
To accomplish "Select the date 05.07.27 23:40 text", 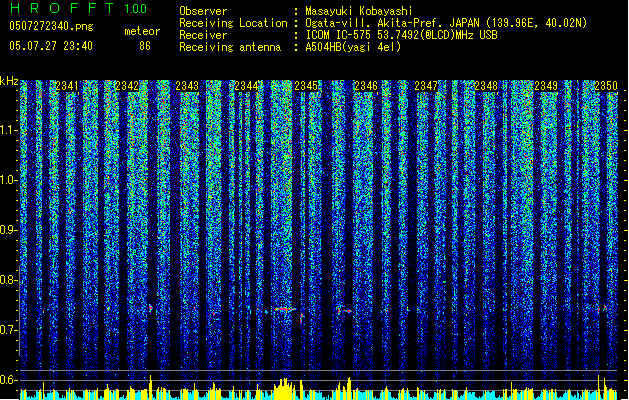I will 51,46.
